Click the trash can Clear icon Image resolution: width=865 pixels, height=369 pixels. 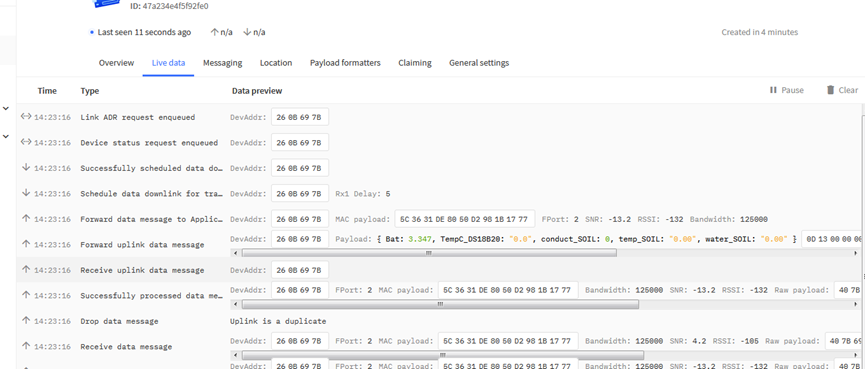[830, 90]
